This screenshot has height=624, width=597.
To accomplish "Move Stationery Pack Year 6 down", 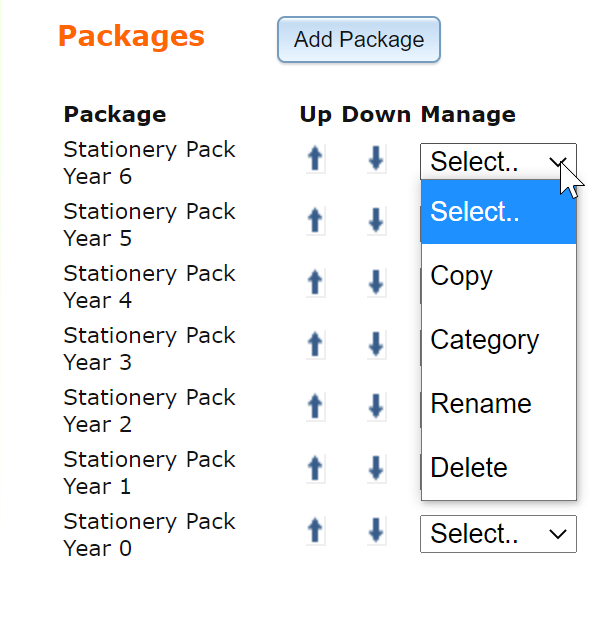I will pyautogui.click(x=376, y=158).
